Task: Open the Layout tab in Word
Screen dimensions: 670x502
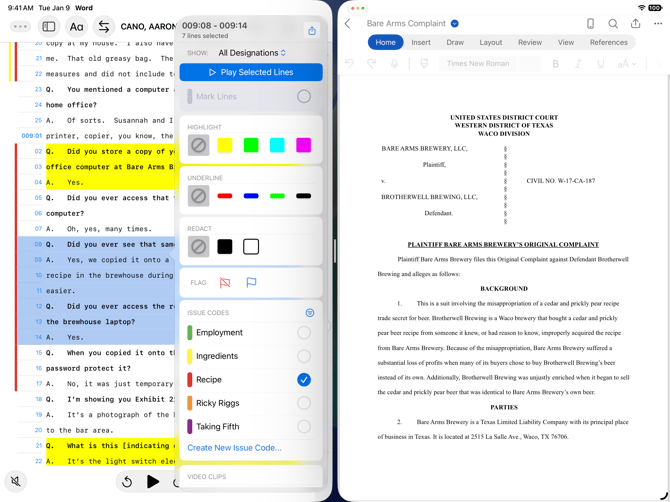Action: click(491, 42)
